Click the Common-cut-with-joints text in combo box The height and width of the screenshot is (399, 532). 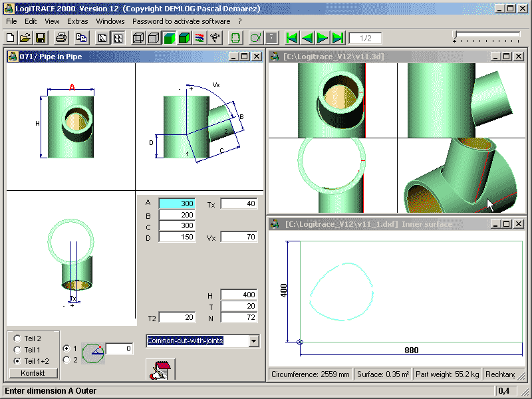(x=186, y=340)
